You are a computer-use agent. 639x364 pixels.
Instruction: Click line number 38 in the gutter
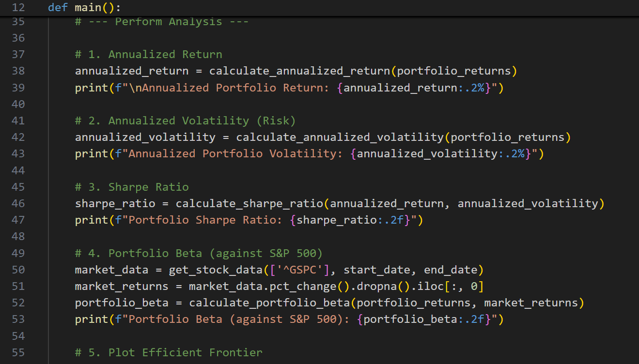tap(18, 71)
